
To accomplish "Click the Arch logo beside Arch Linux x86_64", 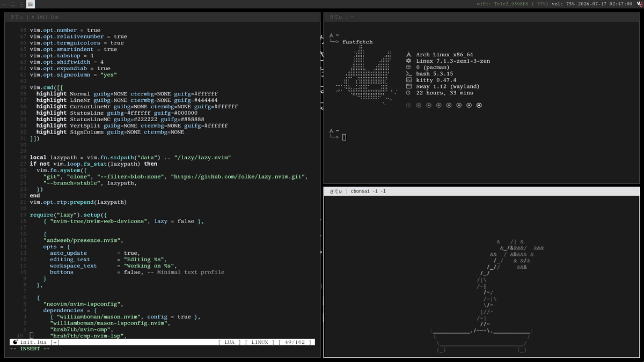I will (408, 55).
